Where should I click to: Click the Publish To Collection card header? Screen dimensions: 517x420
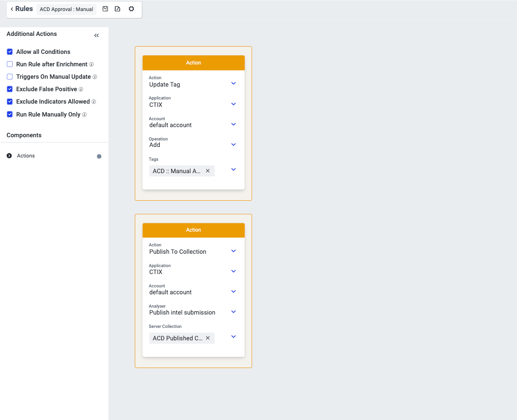pos(193,230)
